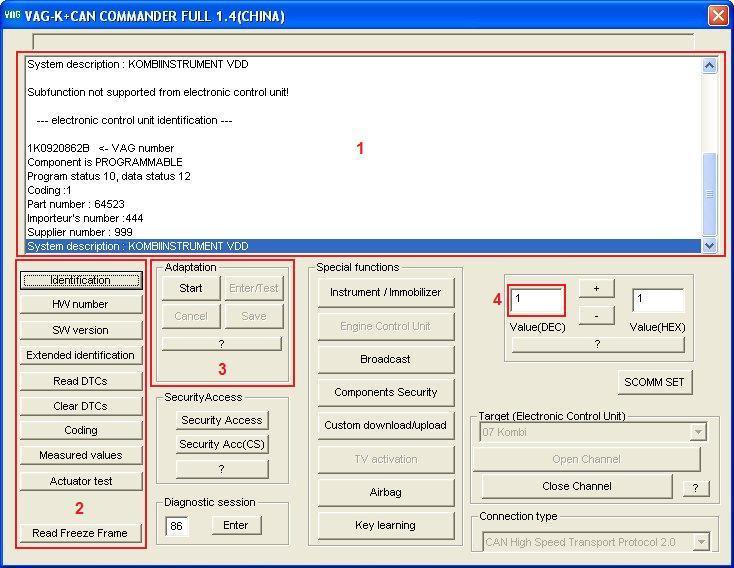
Task: Read the HW number
Action: click(81, 304)
